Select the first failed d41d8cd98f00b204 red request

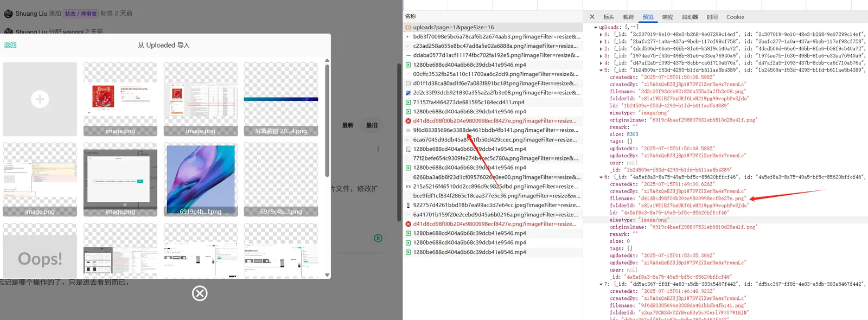(x=493, y=121)
